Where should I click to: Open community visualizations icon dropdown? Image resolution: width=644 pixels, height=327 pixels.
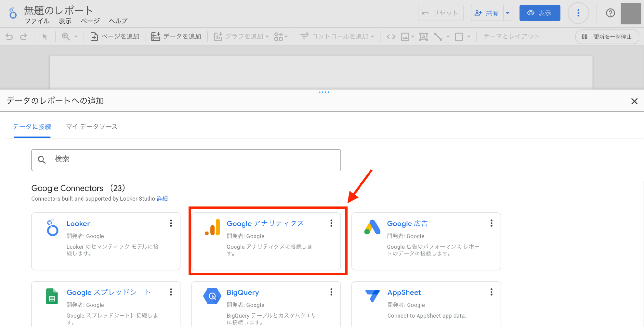point(281,36)
